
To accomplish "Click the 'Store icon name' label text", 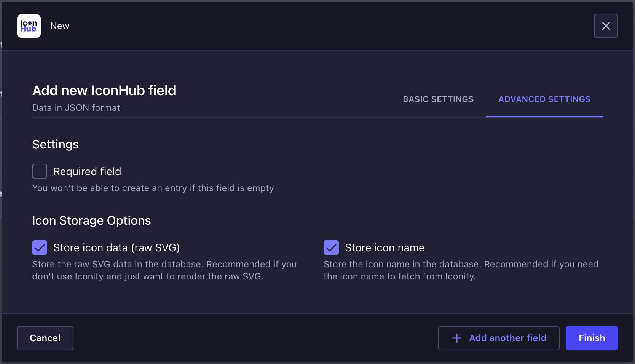I will pyautogui.click(x=385, y=248).
